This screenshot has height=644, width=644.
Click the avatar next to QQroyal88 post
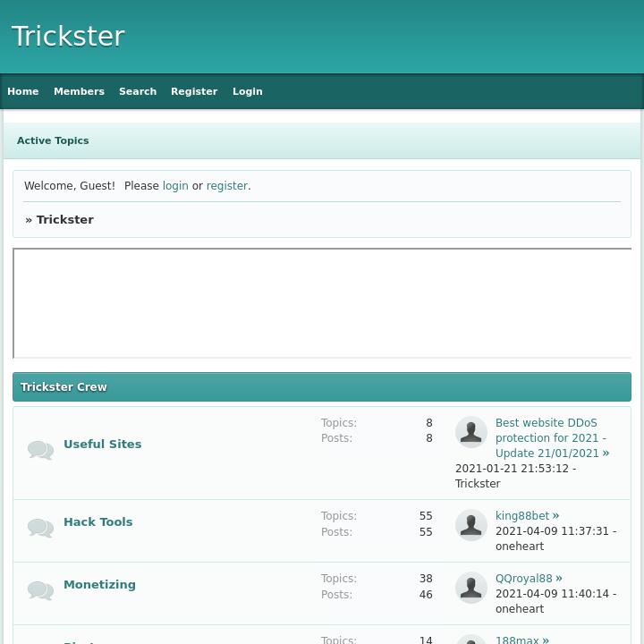(x=471, y=588)
